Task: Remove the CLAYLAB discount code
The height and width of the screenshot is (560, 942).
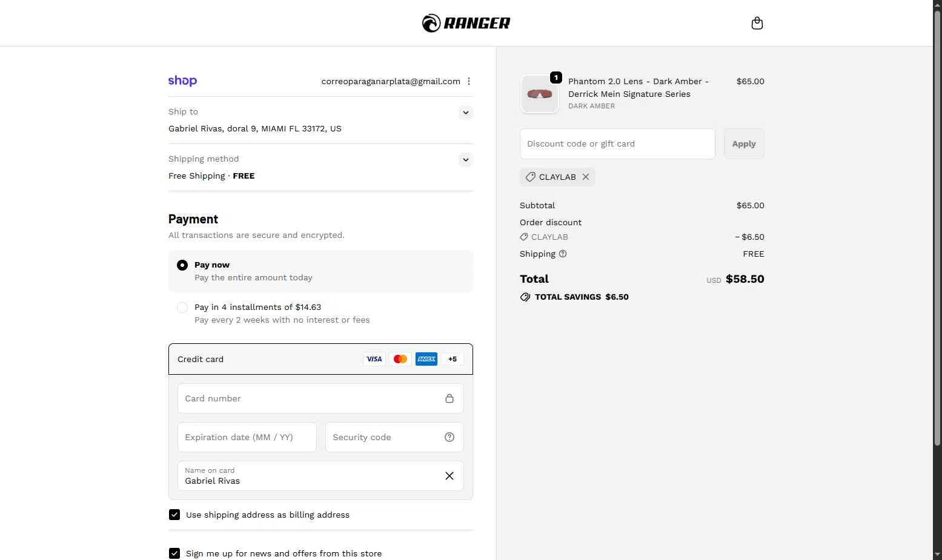Action: 586,177
